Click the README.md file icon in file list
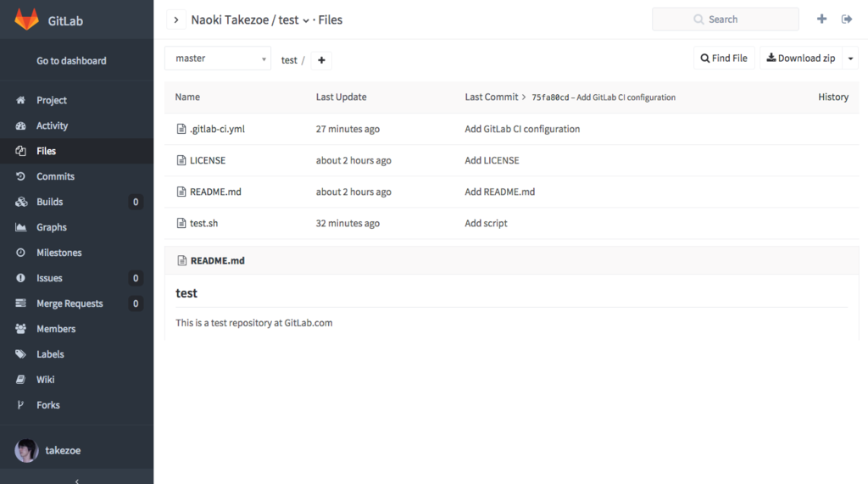Viewport: 868px width, 484px height. point(181,192)
